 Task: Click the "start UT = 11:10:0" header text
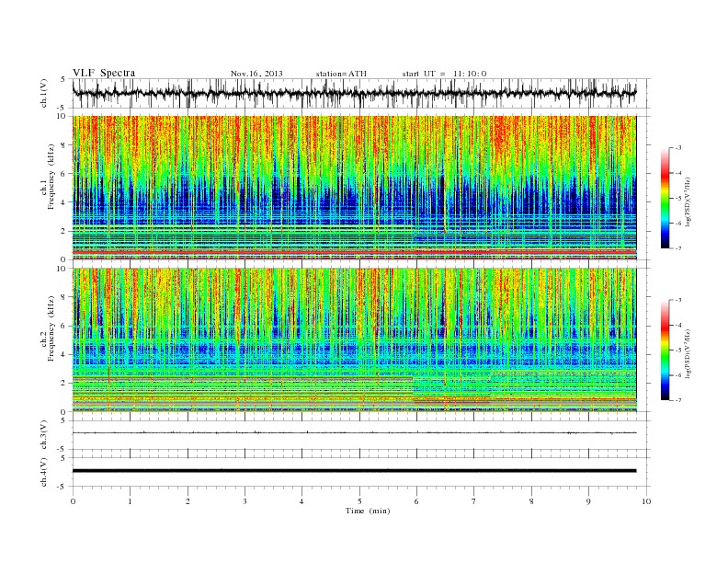[444, 74]
